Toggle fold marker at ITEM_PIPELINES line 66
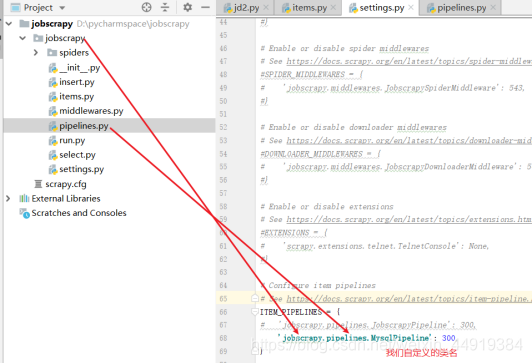 point(255,311)
